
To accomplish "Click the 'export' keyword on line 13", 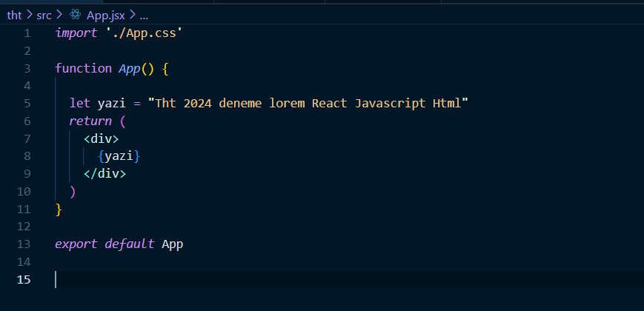I will pyautogui.click(x=76, y=244).
